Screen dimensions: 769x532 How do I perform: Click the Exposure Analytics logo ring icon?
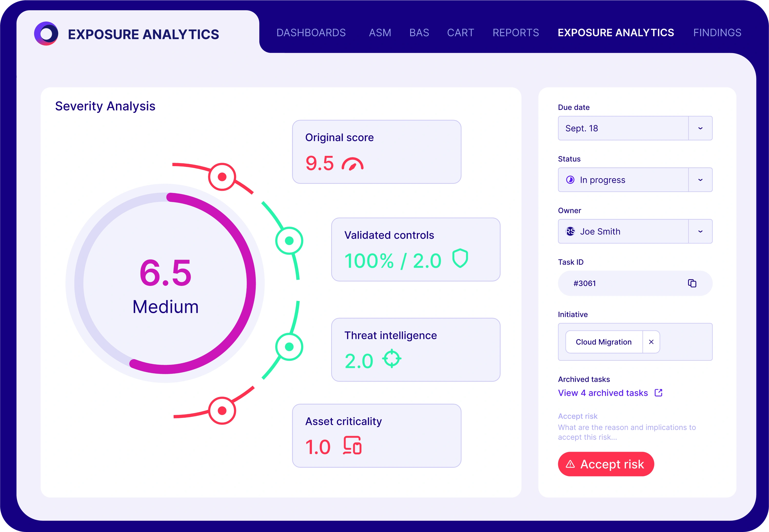click(x=46, y=34)
